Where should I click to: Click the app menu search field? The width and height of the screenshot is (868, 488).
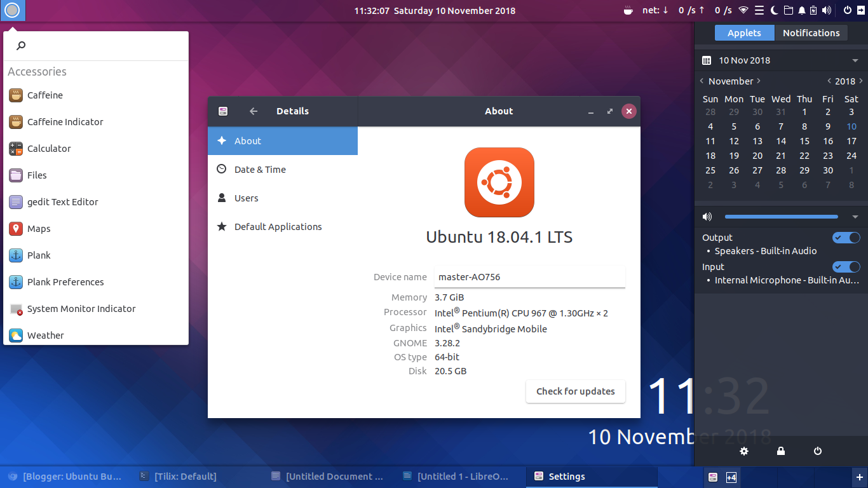(x=96, y=46)
